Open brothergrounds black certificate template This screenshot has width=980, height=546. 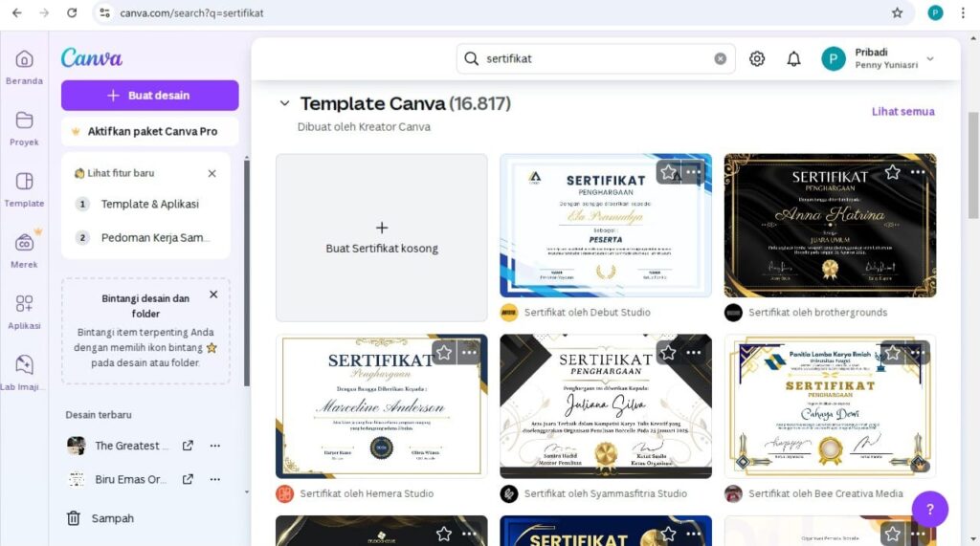(830, 226)
